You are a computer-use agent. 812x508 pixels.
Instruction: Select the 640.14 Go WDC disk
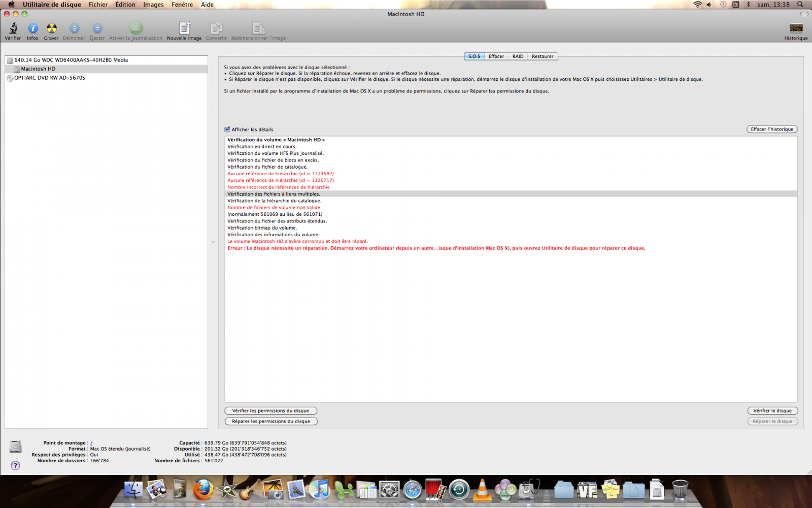[x=106, y=60]
